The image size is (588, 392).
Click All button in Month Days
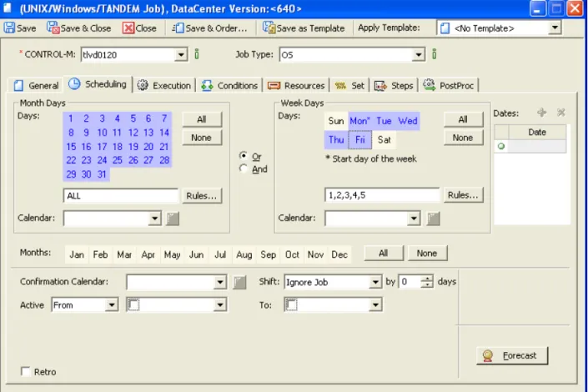[202, 119]
